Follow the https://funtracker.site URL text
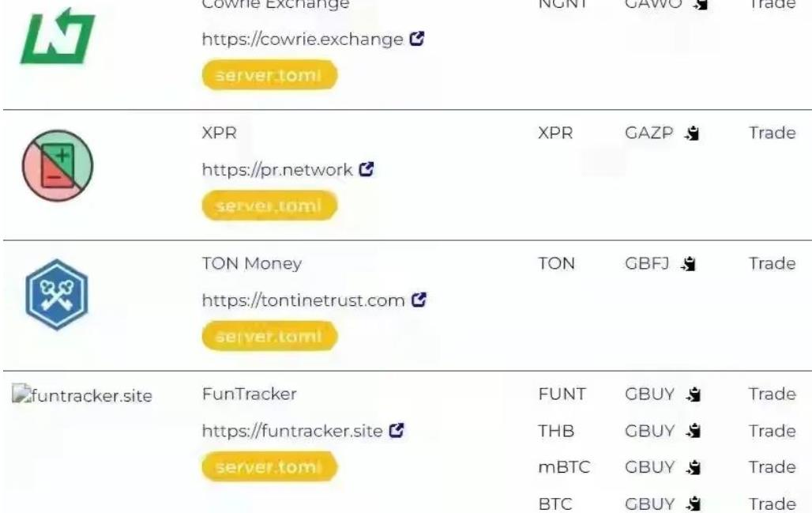Viewport: 812px width, 513px height. pos(292,431)
